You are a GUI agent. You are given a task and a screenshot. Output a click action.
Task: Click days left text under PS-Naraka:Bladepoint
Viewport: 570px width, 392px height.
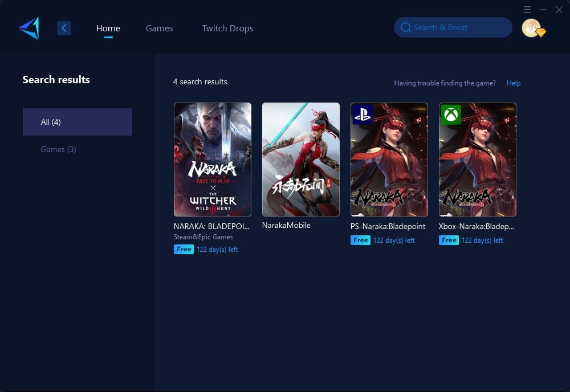(x=394, y=240)
